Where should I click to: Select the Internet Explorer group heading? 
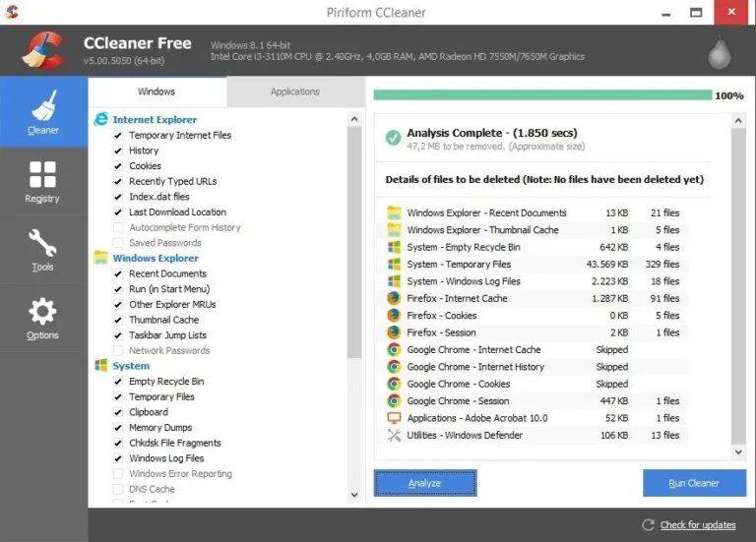coord(155,119)
